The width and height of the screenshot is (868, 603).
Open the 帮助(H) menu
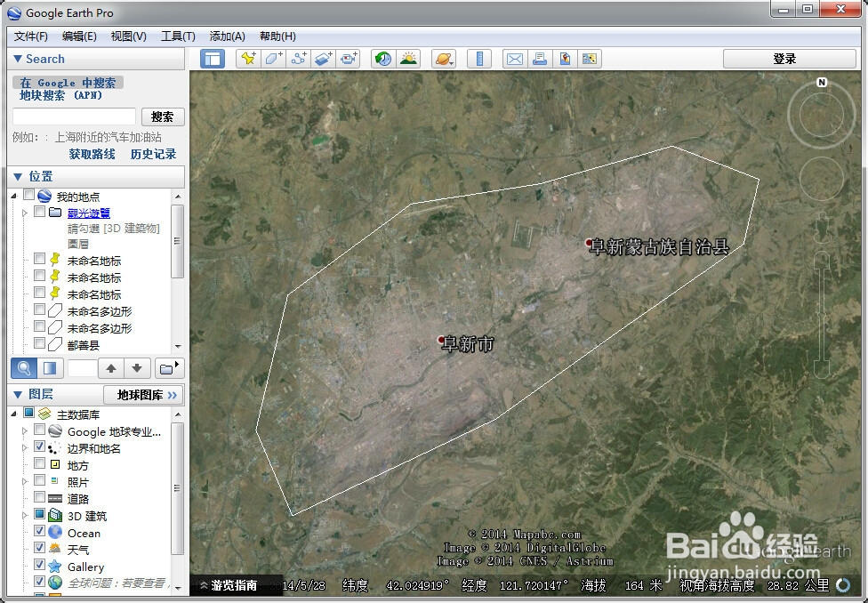(277, 36)
